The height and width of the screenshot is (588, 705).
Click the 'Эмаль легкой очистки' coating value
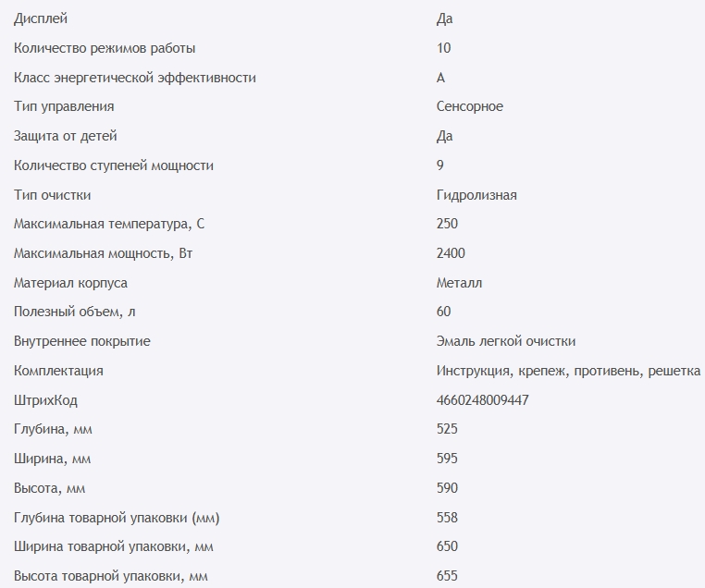coord(512,341)
